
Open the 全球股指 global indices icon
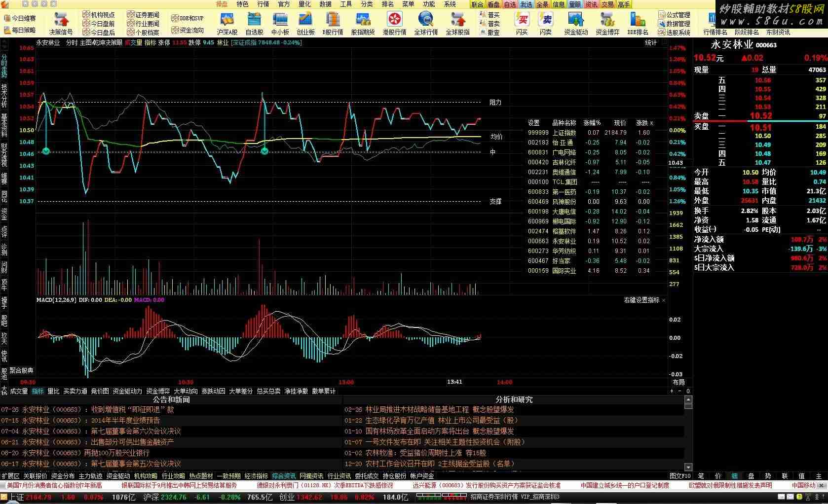point(457,23)
